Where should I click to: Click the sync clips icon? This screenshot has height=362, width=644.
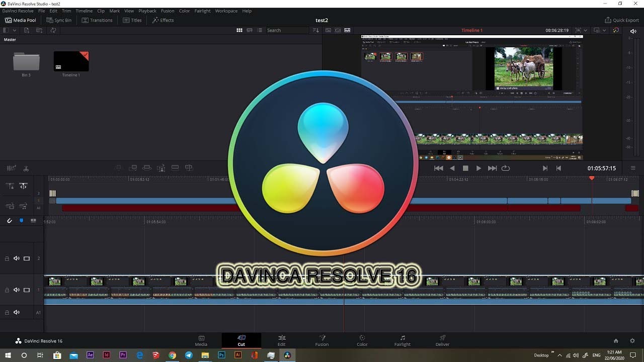click(53, 30)
